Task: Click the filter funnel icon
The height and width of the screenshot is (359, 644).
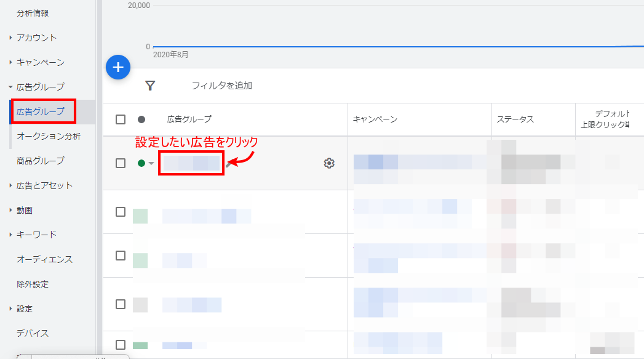Action: [149, 86]
